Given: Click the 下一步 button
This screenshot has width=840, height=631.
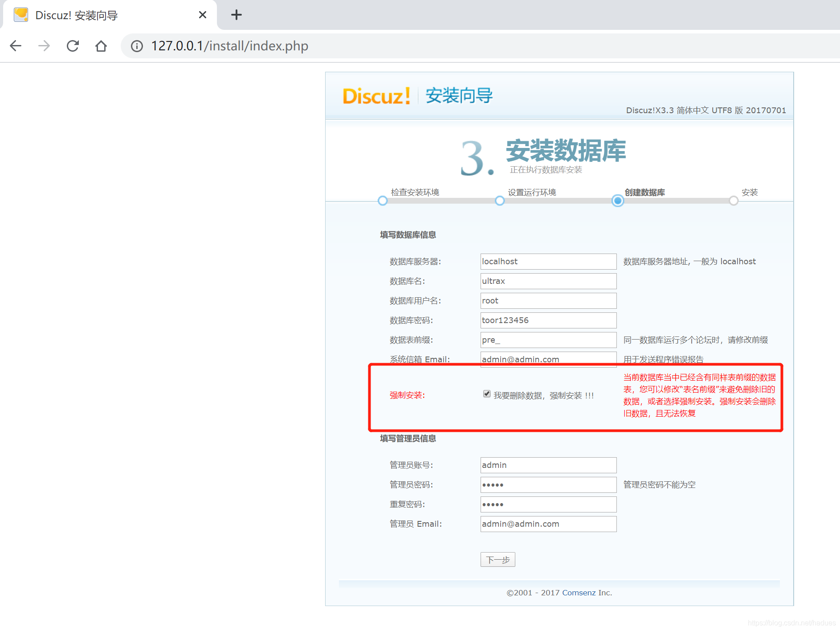Looking at the screenshot, I should pos(497,560).
